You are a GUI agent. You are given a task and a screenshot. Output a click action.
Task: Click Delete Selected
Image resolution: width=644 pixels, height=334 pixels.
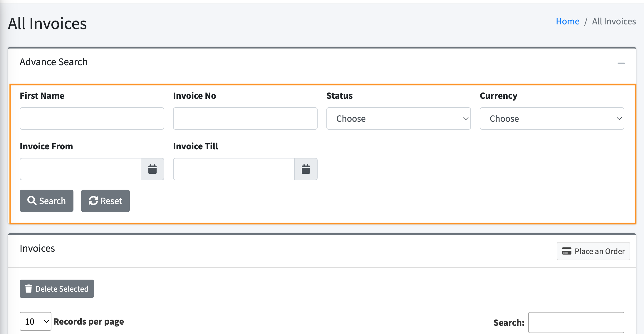(x=56, y=289)
